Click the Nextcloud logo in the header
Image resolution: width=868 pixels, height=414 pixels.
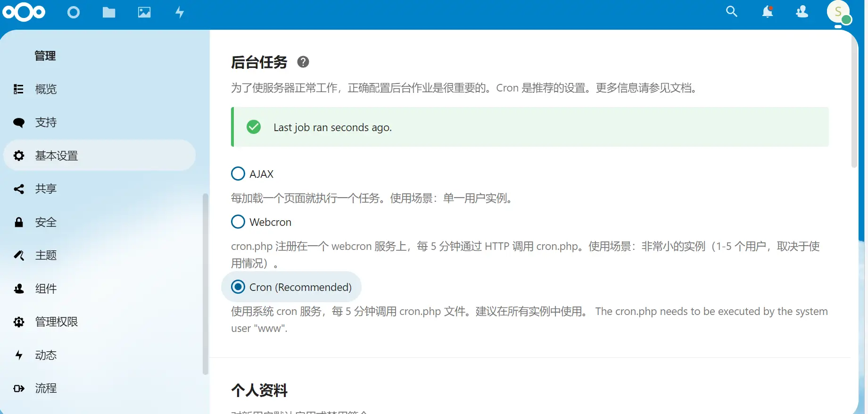24,12
